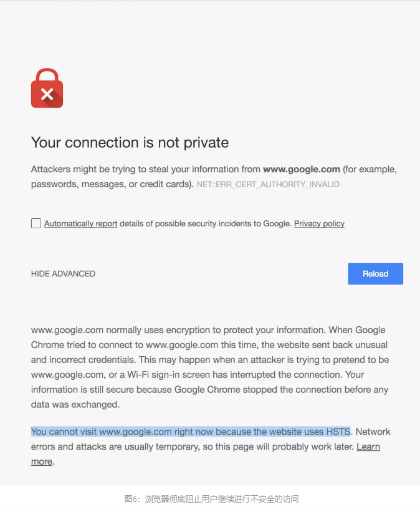The image size is (420, 512).
Task: Open the Privacy policy link
Action: [x=319, y=223]
